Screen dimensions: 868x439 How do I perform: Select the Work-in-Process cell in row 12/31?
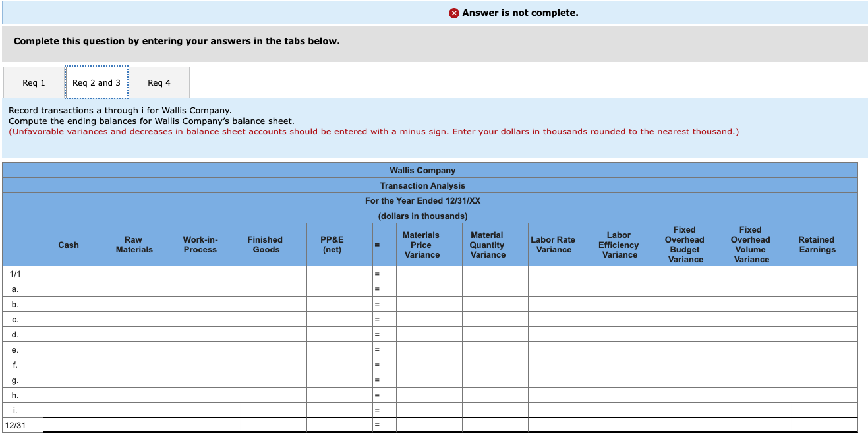(208, 425)
